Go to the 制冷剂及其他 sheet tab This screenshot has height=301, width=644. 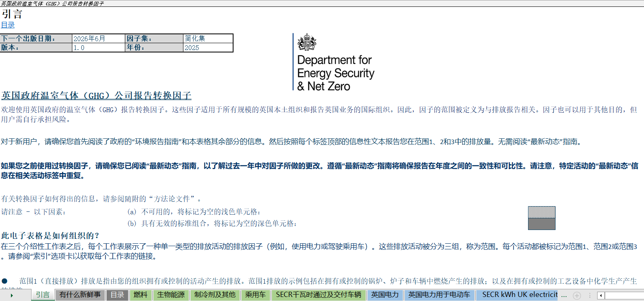(x=215, y=295)
